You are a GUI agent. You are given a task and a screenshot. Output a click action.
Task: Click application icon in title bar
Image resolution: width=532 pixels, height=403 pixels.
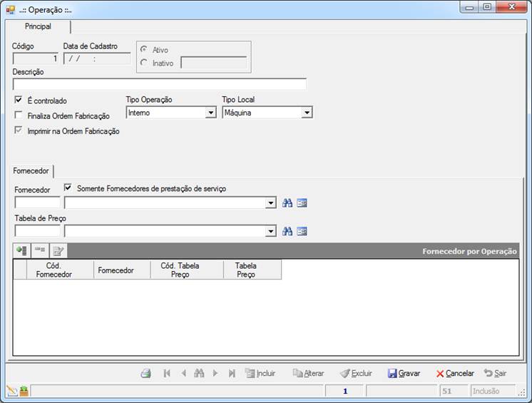coord(11,10)
